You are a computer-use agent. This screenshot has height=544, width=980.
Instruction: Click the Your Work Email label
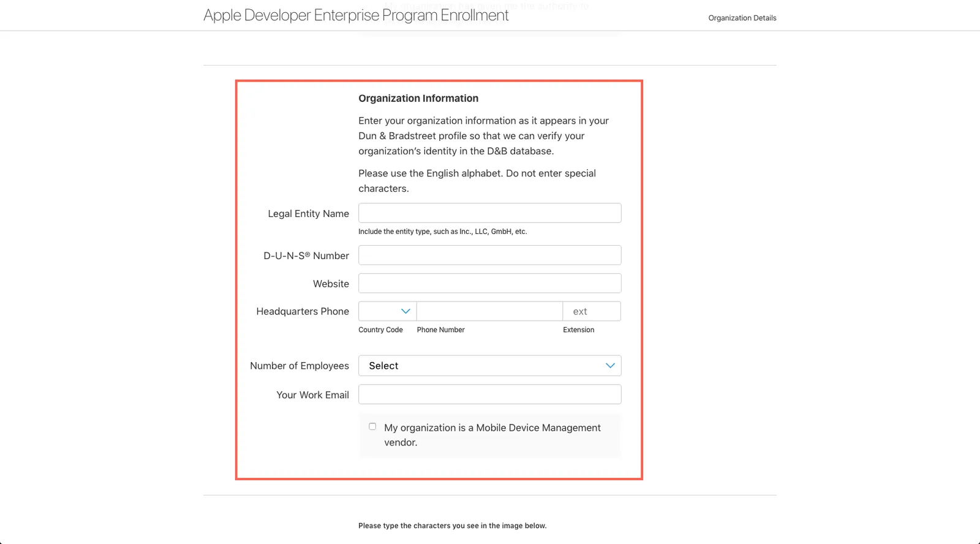click(312, 395)
